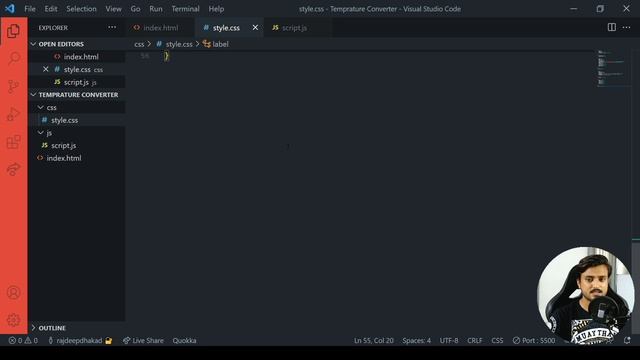Open notifications bell in status bar
The image size is (640, 360).
pyautogui.click(x=627, y=340)
